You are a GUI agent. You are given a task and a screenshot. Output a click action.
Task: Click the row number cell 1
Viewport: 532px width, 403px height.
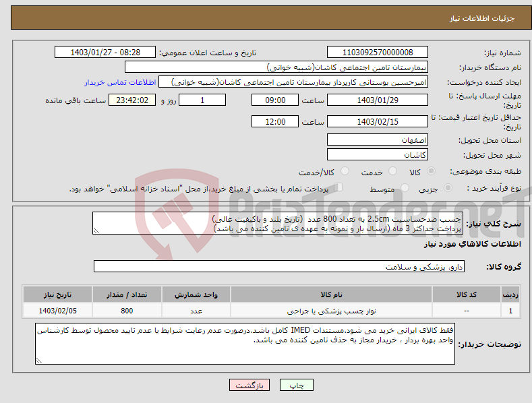510,311
